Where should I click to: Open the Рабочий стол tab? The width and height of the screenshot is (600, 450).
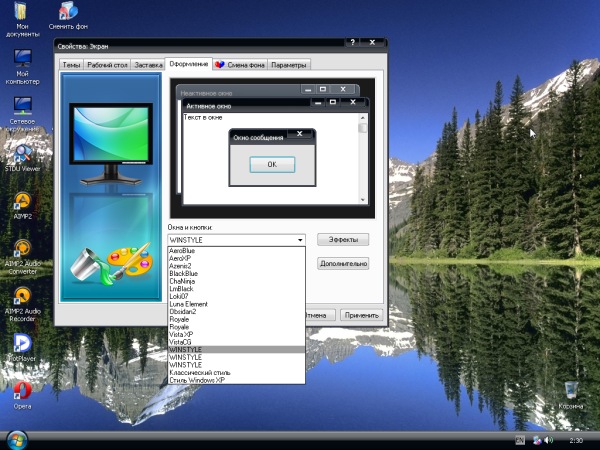pyautogui.click(x=107, y=65)
